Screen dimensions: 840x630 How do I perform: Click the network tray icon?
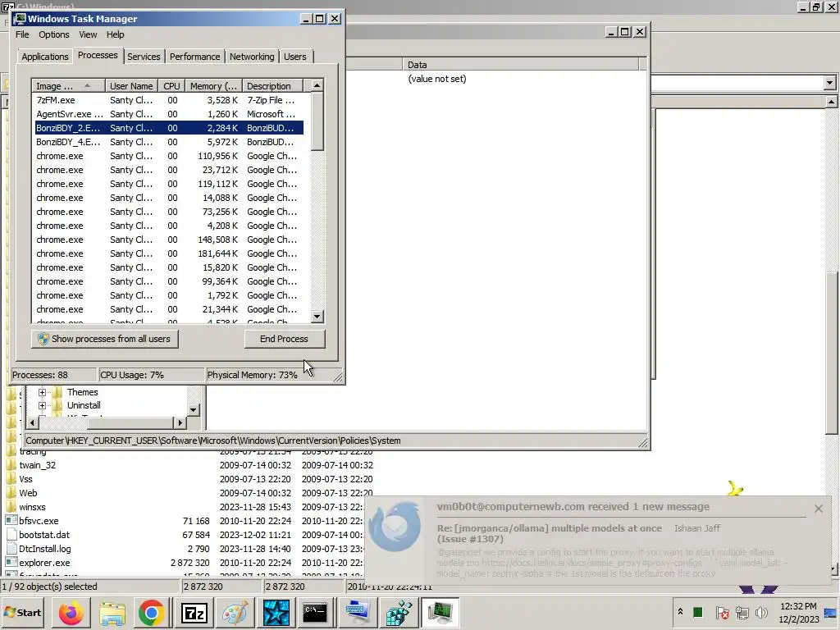pos(742,612)
